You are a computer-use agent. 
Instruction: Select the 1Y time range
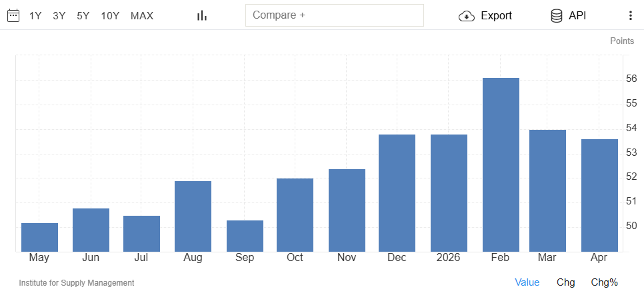click(x=35, y=16)
